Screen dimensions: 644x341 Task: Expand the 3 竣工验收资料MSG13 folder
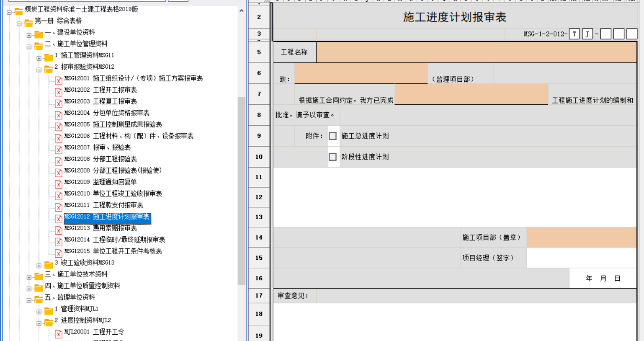(x=39, y=266)
